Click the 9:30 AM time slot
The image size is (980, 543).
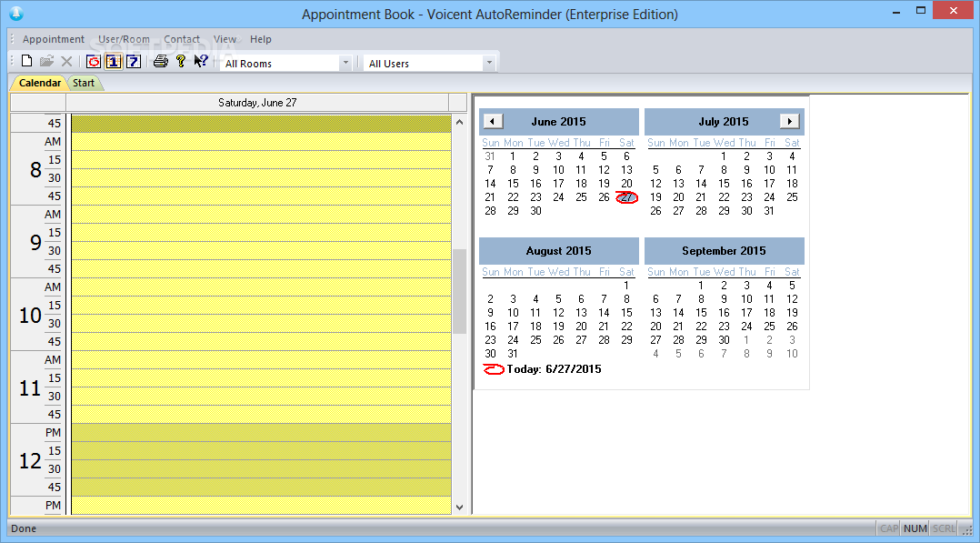click(261, 251)
